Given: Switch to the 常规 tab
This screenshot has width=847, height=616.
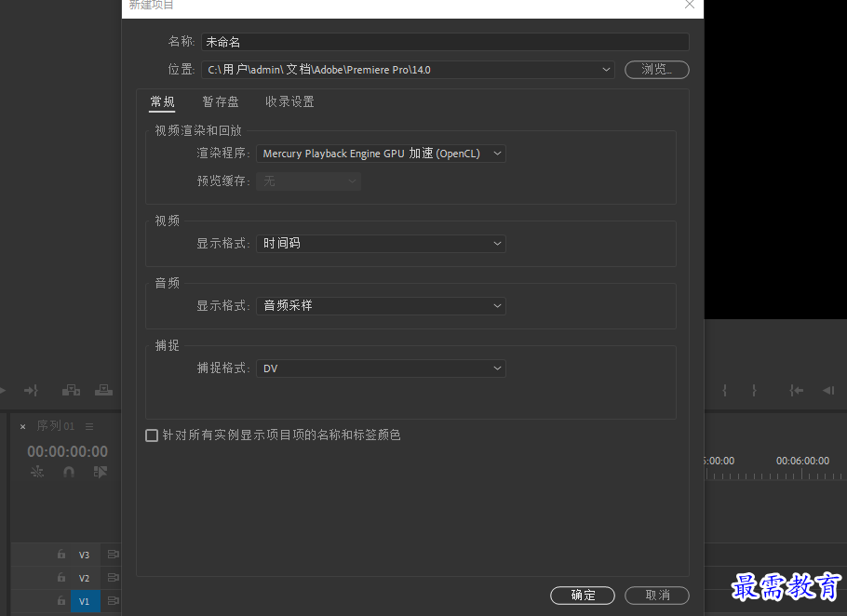Looking at the screenshot, I should (x=162, y=101).
